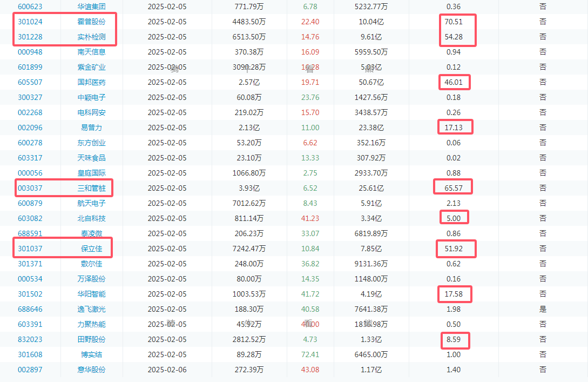Open the 三和管桩 stock name link

click(91, 188)
